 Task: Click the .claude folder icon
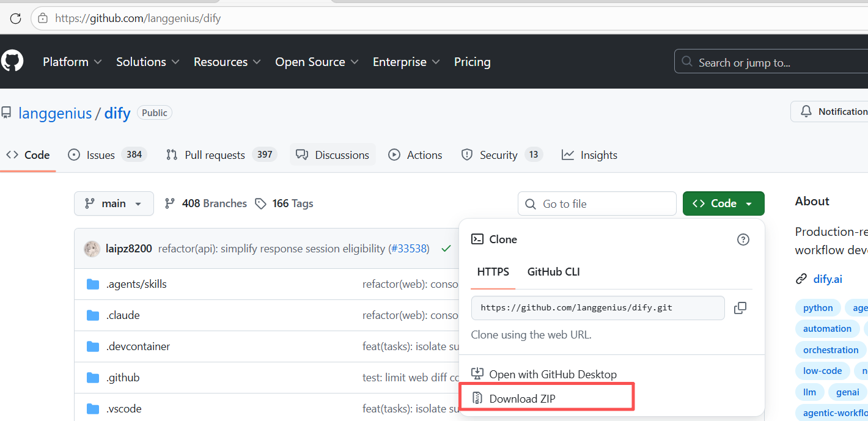tap(93, 315)
